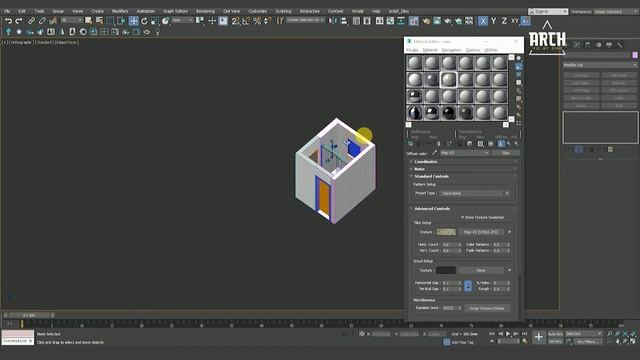Open the selection filter All dropdown
This screenshot has height=360, width=640.
(71, 20)
